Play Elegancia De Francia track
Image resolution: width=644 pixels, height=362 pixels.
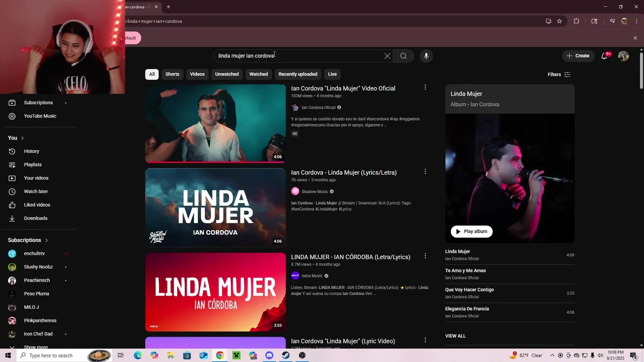[x=510, y=312]
